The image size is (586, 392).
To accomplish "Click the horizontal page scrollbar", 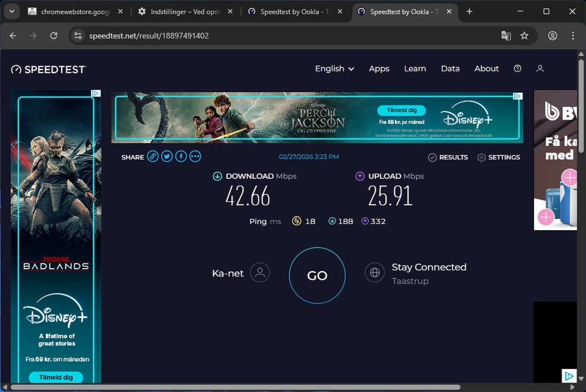I will pos(236,387).
